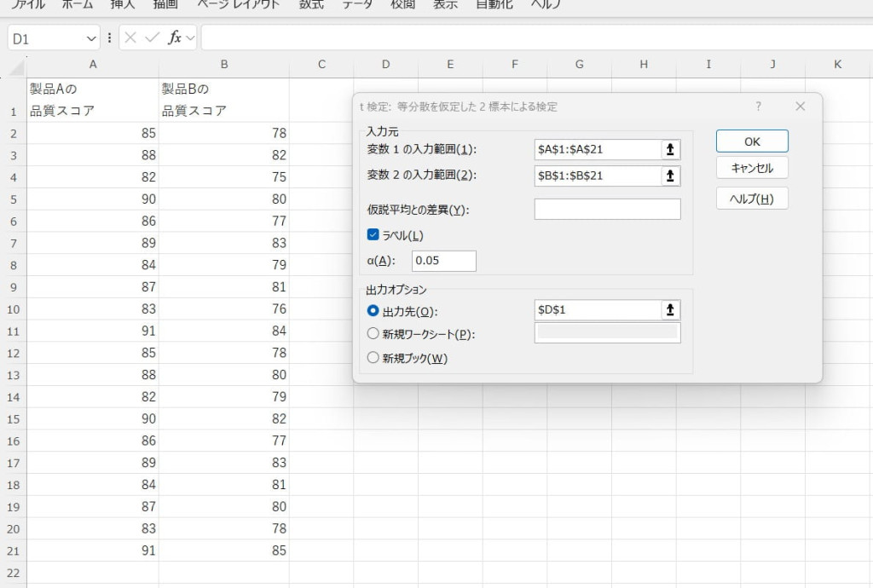Uncheck the ラベル checkbox
Screen dimensions: 873x588
coord(373,235)
